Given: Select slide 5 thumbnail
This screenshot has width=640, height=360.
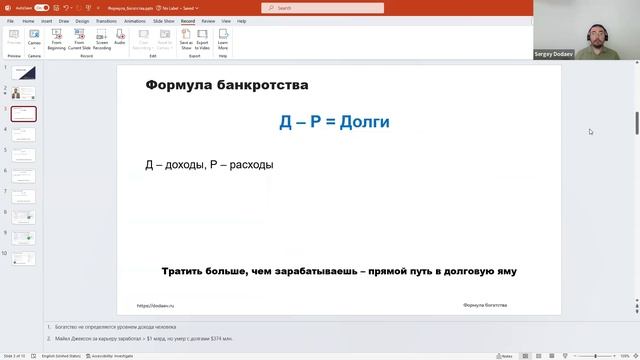Looking at the screenshot, I should [x=24, y=156].
